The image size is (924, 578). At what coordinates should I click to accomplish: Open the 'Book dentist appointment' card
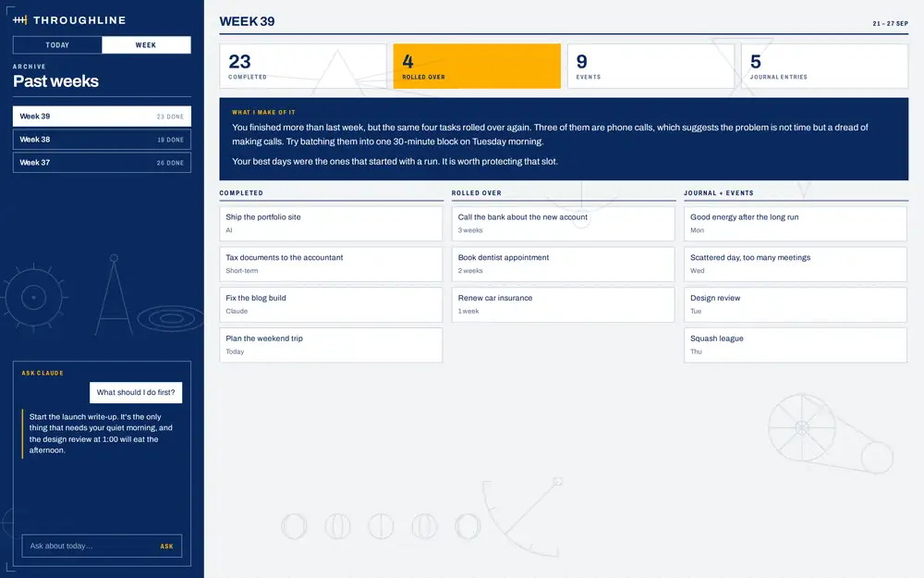coord(563,264)
